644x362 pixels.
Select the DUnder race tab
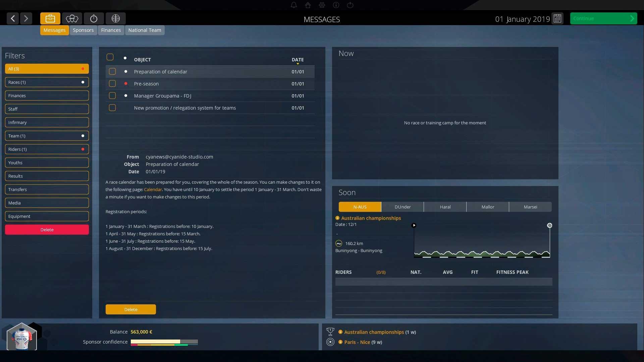click(x=402, y=207)
